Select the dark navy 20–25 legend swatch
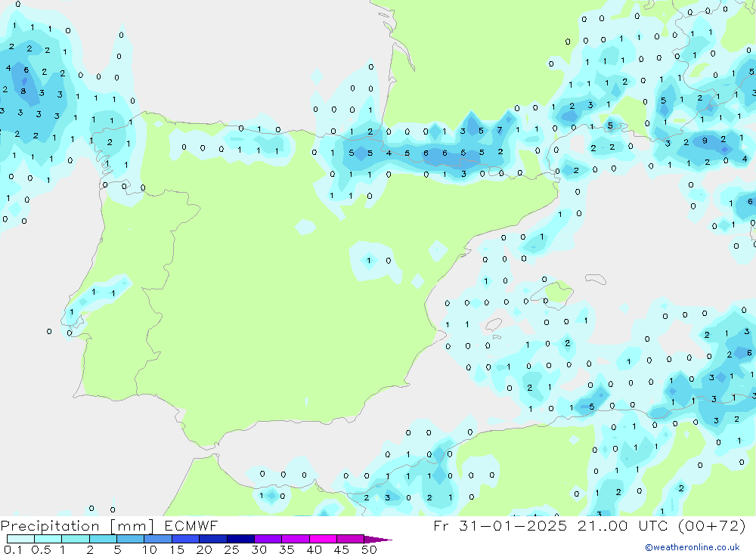This screenshot has width=756, height=554. click(x=213, y=539)
